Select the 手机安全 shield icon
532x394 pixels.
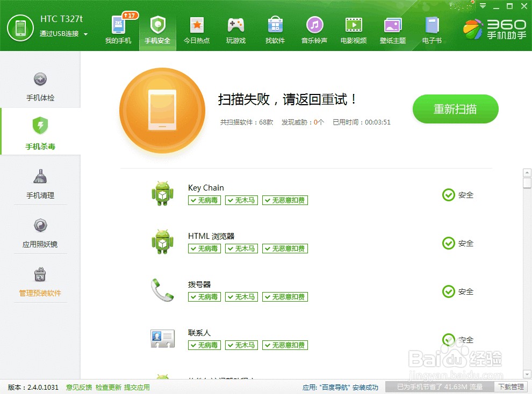click(x=157, y=25)
